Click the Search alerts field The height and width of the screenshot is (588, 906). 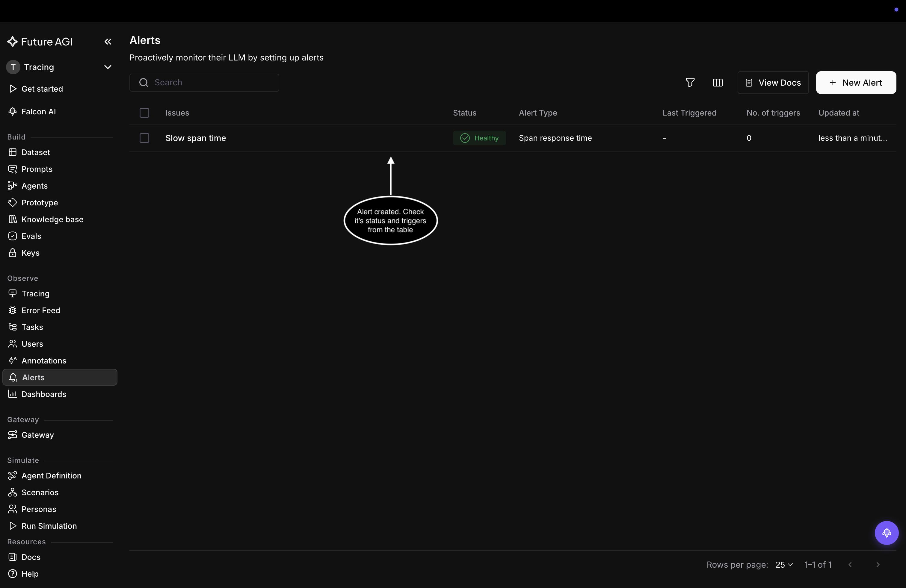[204, 83]
